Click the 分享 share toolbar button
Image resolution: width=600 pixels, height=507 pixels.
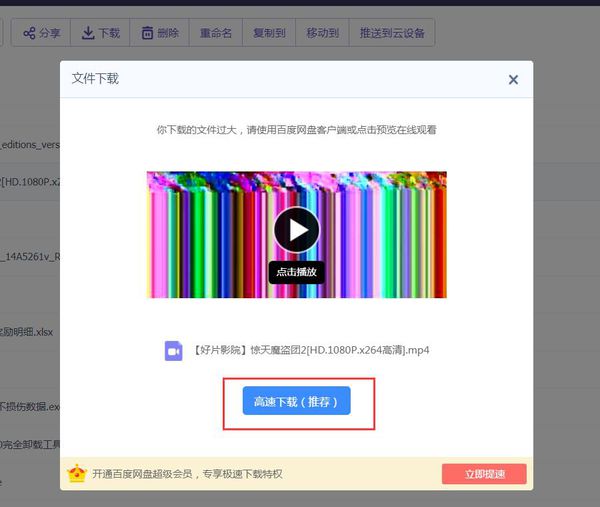(41, 33)
